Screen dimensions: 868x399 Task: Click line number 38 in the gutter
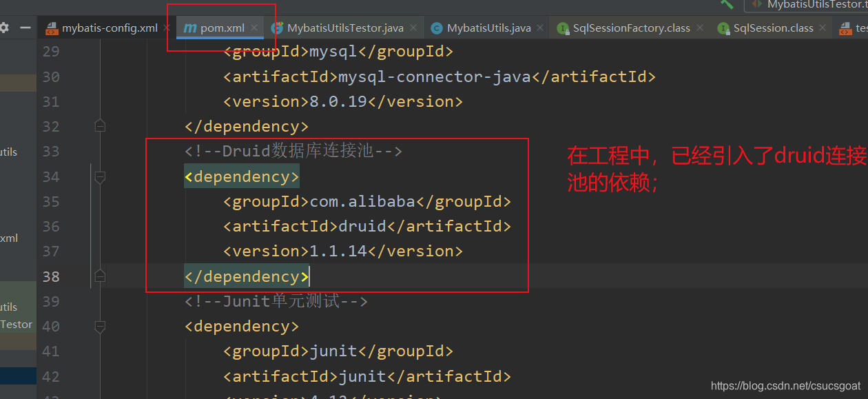tap(51, 276)
